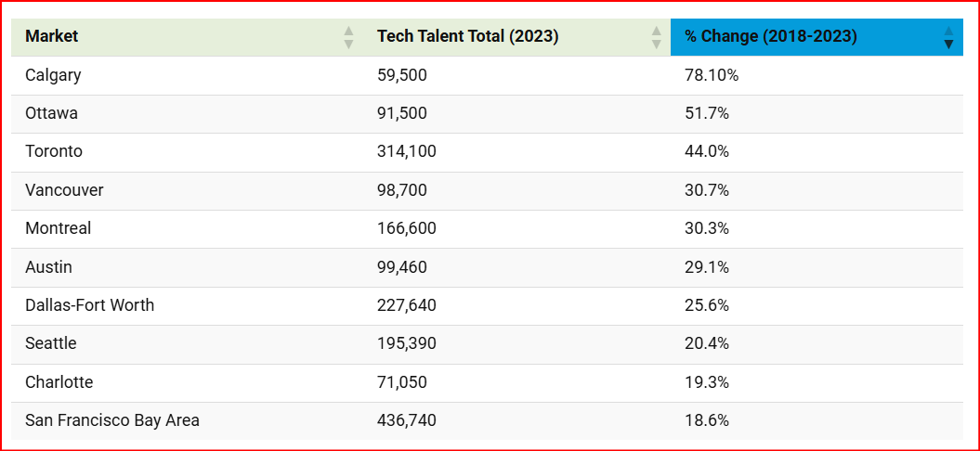Click the Market column sort arrows icon
The height and width of the screenshot is (451, 980).
tap(348, 37)
